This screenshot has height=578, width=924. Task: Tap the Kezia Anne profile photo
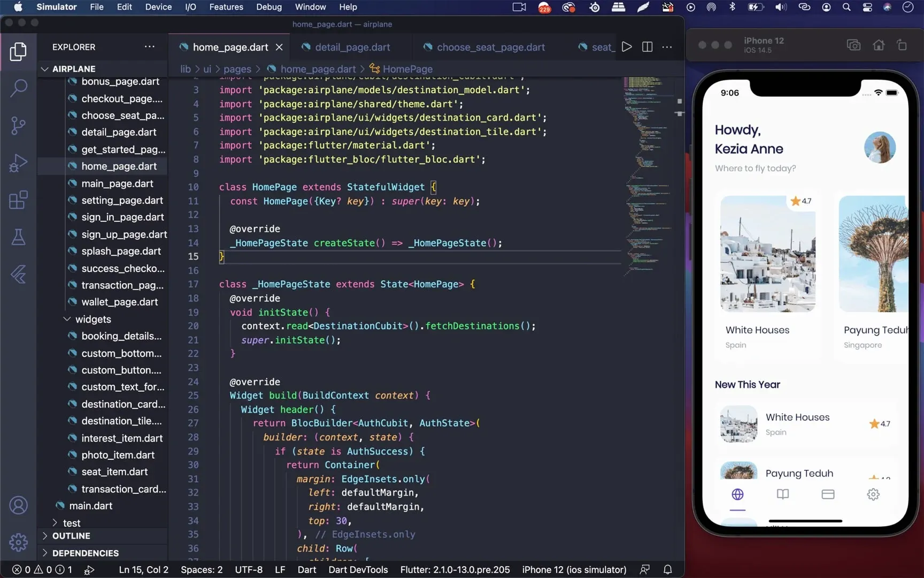[x=880, y=147]
